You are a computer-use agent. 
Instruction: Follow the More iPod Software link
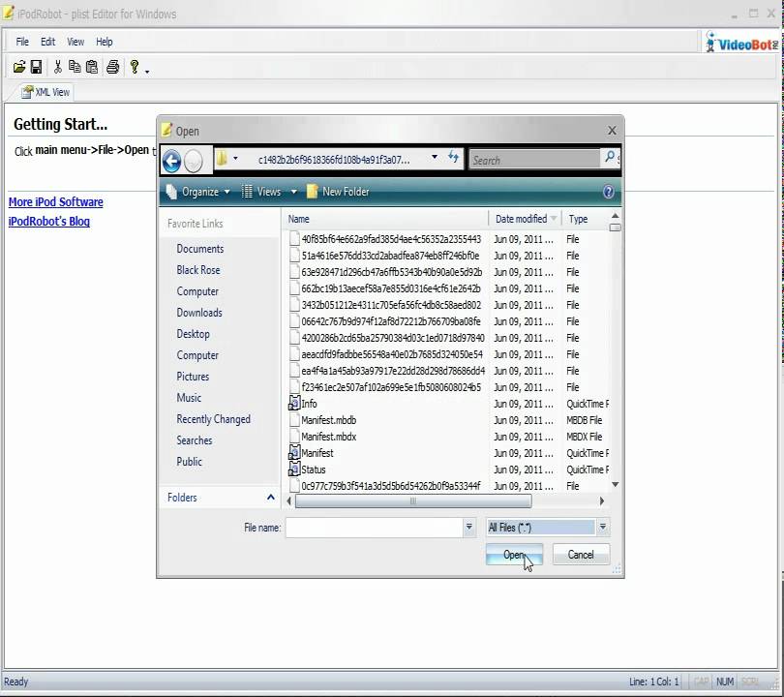coord(55,202)
